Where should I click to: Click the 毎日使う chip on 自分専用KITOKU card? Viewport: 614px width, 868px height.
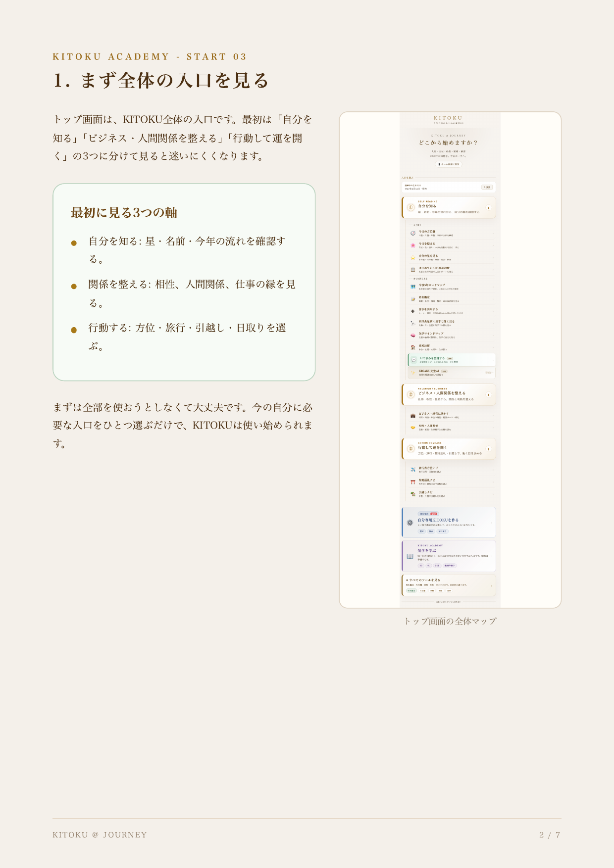[442, 531]
